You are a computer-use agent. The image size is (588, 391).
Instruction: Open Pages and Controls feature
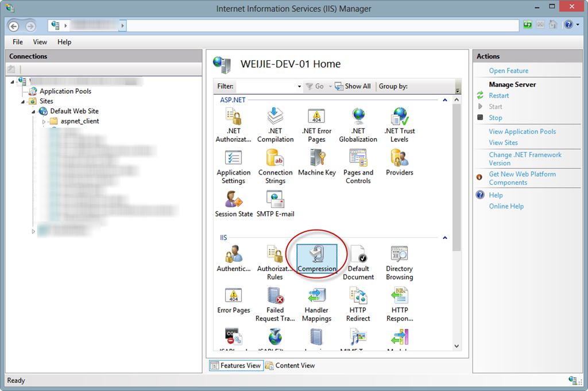[358, 167]
